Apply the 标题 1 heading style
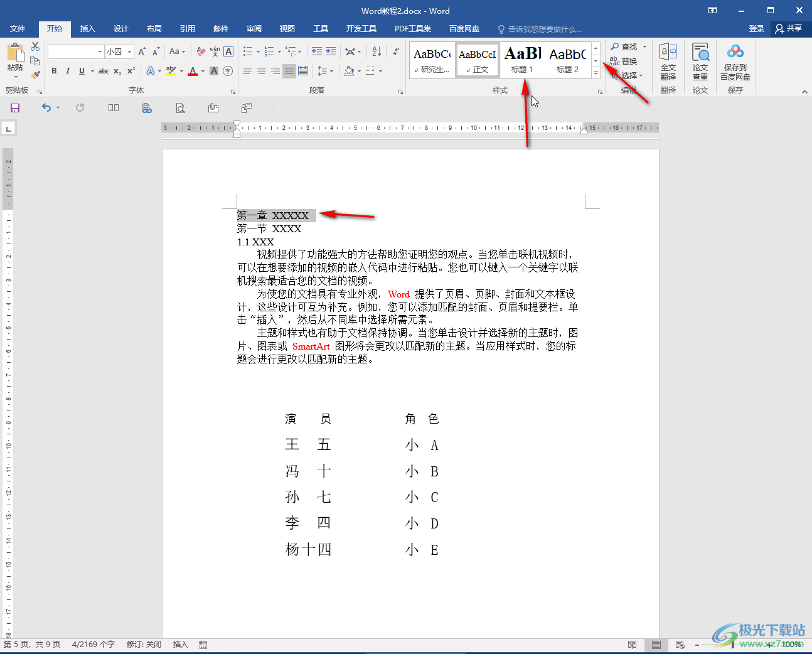 [523, 60]
